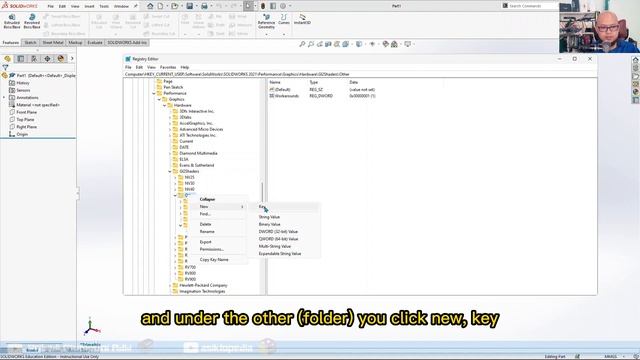Viewport: 640px width, 360px height.
Task: Switch to the Evaluate tab
Action: [95, 42]
